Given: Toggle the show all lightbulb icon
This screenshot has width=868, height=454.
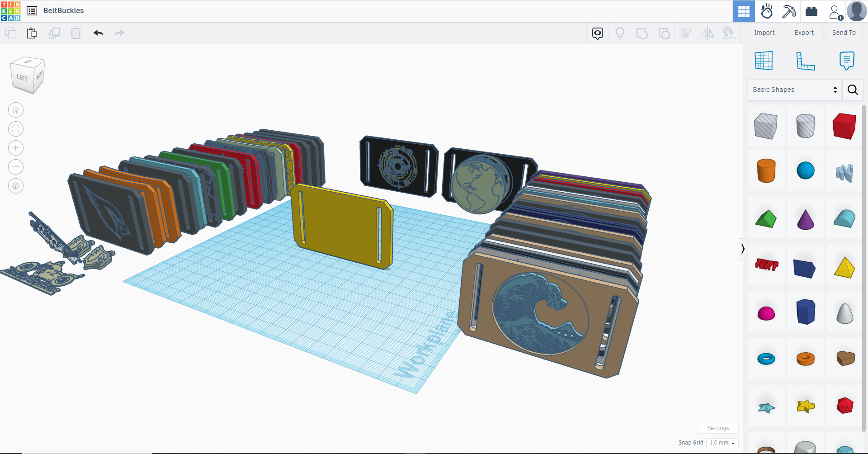Looking at the screenshot, I should coord(620,33).
